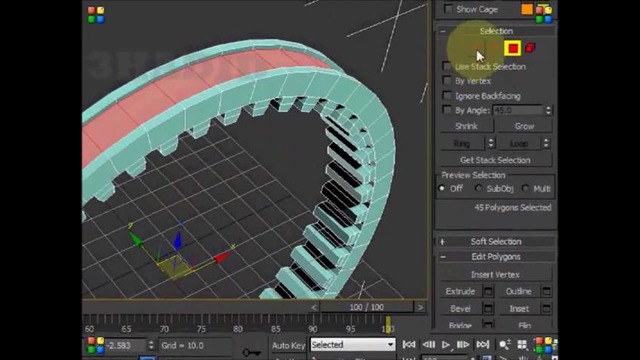640x360 pixels.
Task: Enable the By Vertex checkbox
Action: click(x=447, y=81)
